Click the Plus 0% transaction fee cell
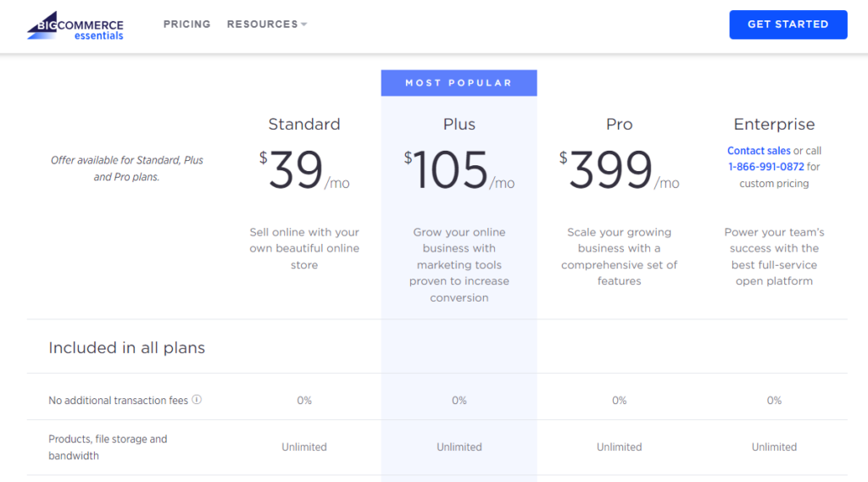 click(x=459, y=400)
